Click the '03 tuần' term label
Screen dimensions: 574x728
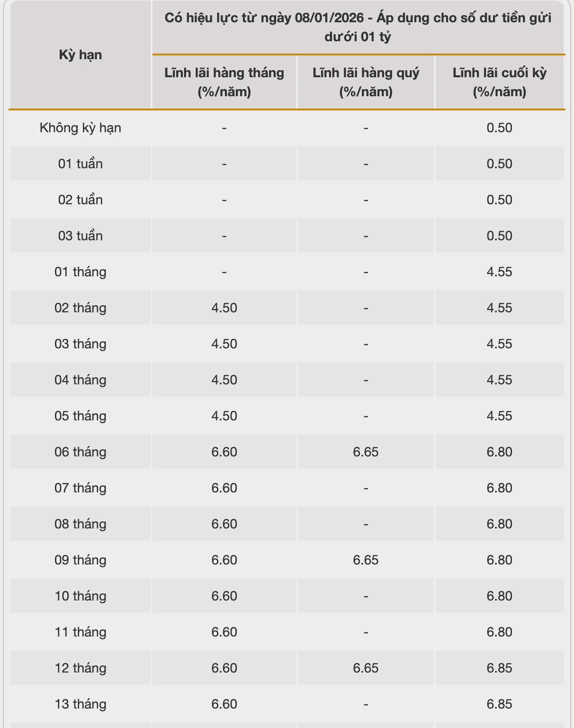tap(81, 236)
